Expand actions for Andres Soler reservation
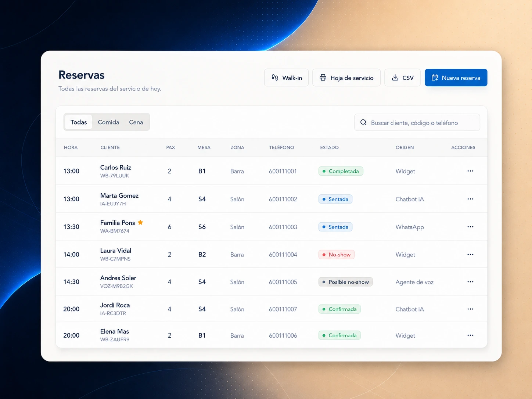The height and width of the screenshot is (399, 532). pyautogui.click(x=470, y=282)
